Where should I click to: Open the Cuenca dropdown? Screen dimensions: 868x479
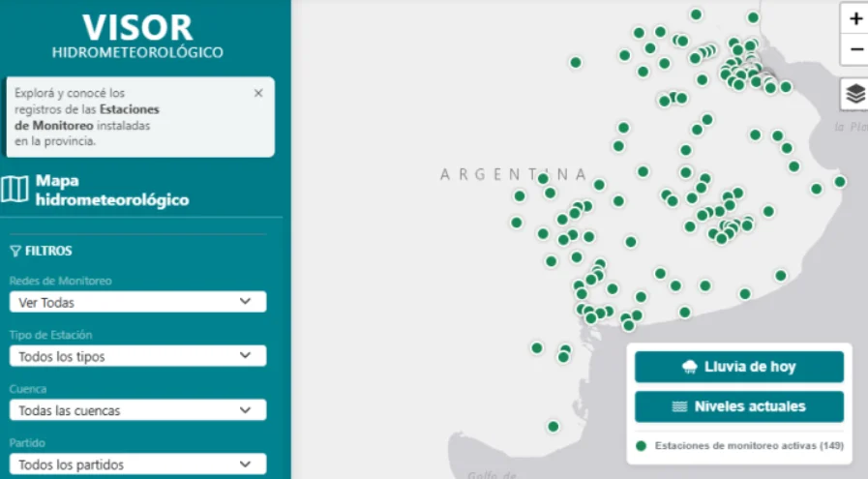pyautogui.click(x=137, y=410)
